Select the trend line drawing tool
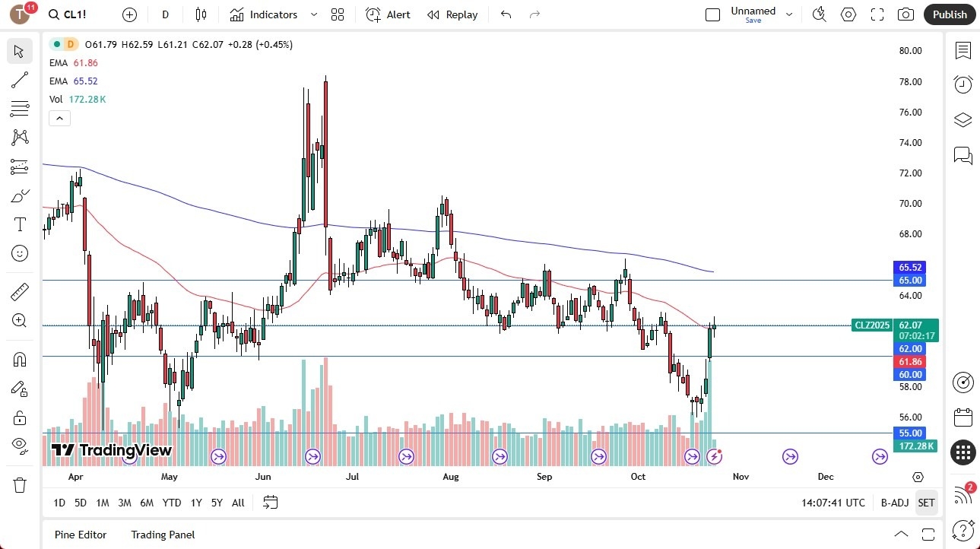This screenshot has height=549, width=980. point(20,80)
